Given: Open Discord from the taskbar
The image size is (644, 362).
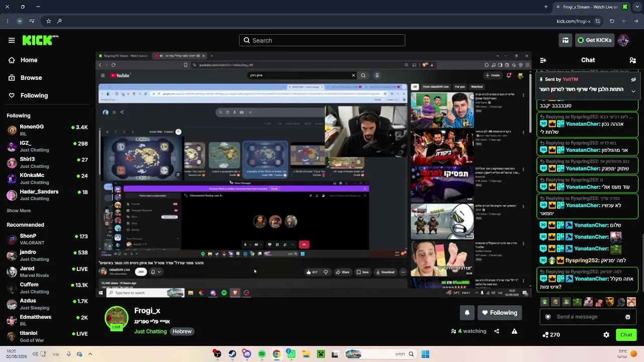Looking at the screenshot, I should point(247,354).
